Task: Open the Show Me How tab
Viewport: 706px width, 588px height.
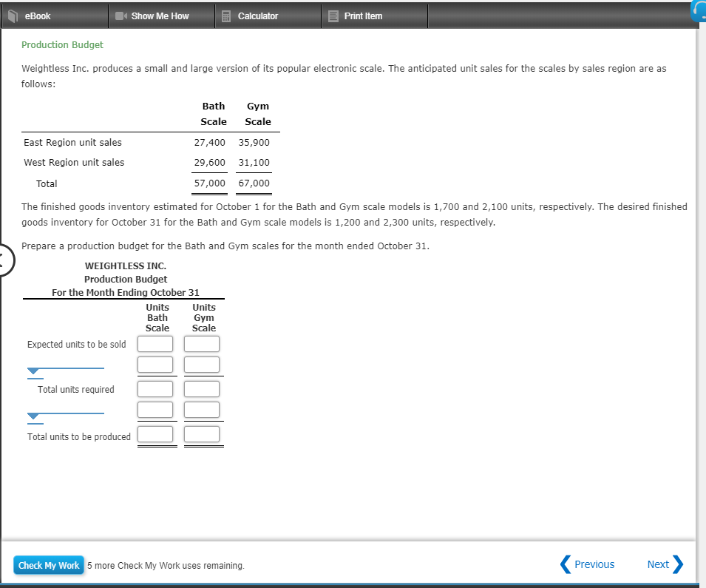Action: [161, 16]
